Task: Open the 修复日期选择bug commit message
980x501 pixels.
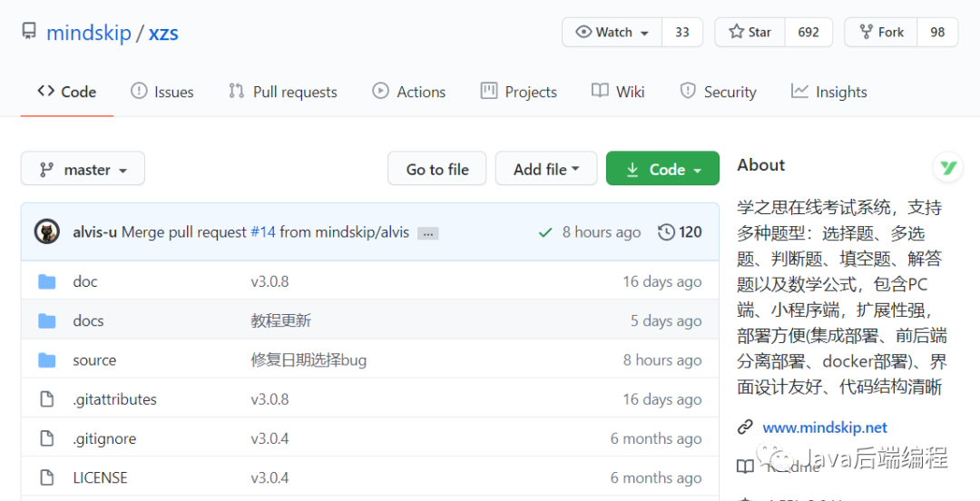Action: pos(309,360)
